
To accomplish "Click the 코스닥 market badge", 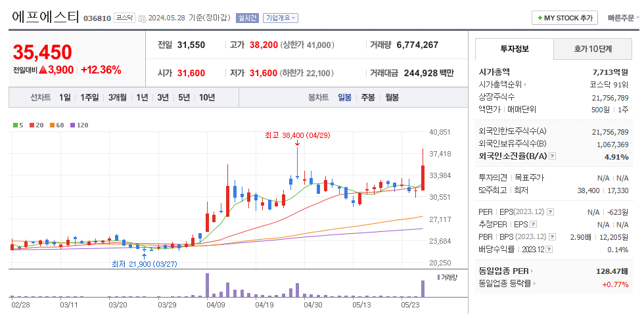I will tap(124, 18).
